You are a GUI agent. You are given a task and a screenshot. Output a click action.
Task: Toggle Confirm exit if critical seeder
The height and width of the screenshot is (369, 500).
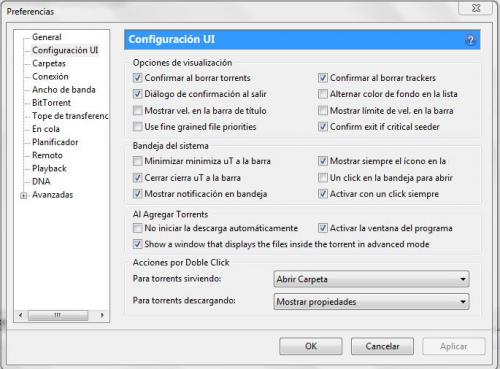(x=323, y=127)
